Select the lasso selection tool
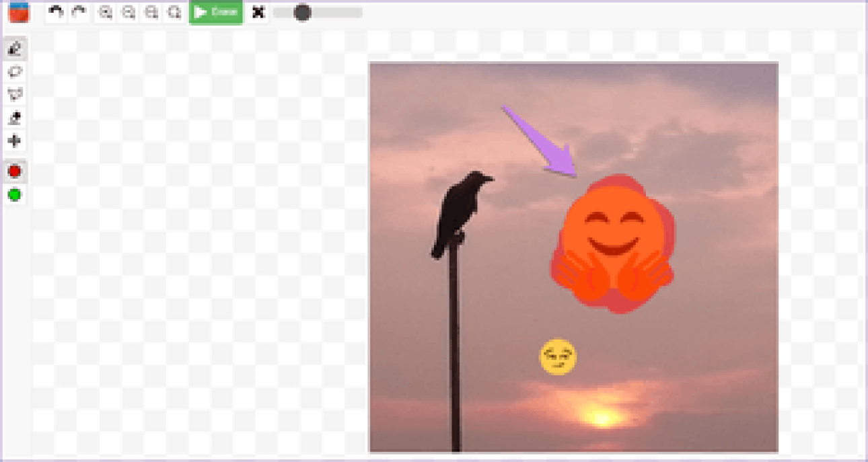This screenshot has height=462, width=868. pos(15,71)
